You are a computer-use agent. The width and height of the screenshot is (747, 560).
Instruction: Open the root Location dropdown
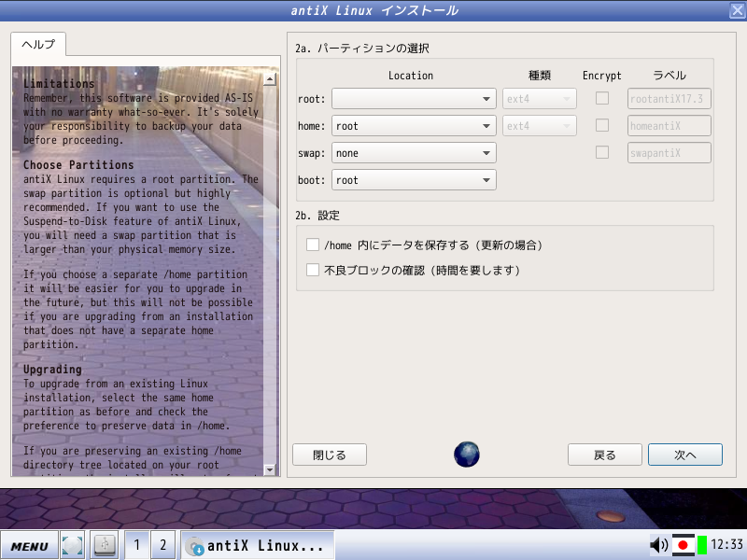(414, 99)
